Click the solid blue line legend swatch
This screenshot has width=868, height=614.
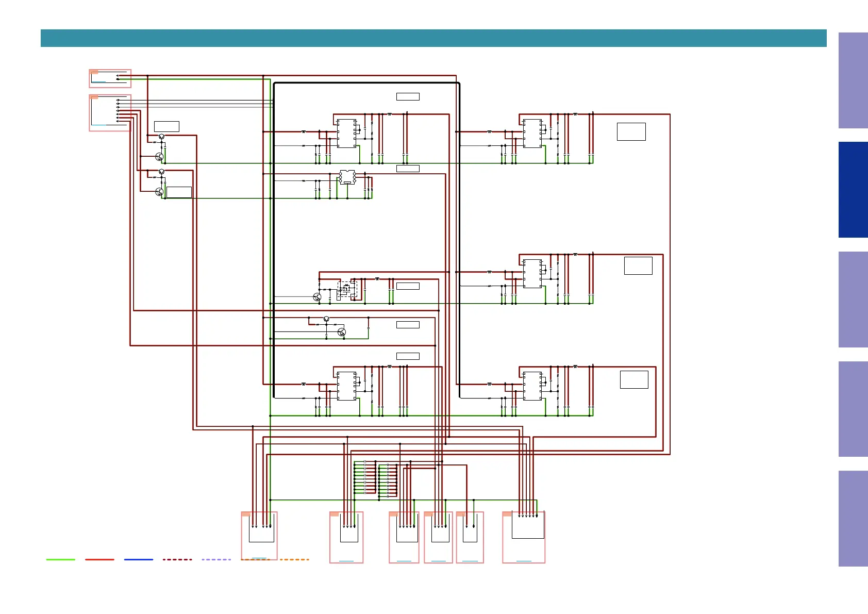[139, 559]
